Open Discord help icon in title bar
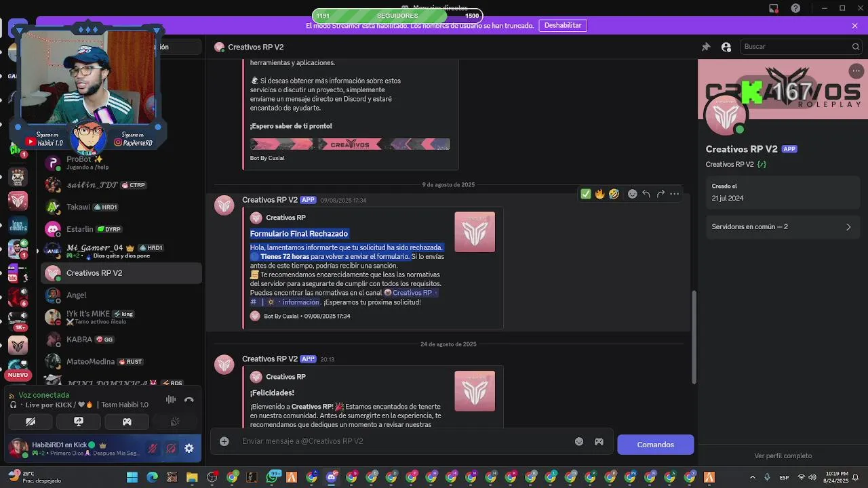The image size is (868, 488). 795,8
